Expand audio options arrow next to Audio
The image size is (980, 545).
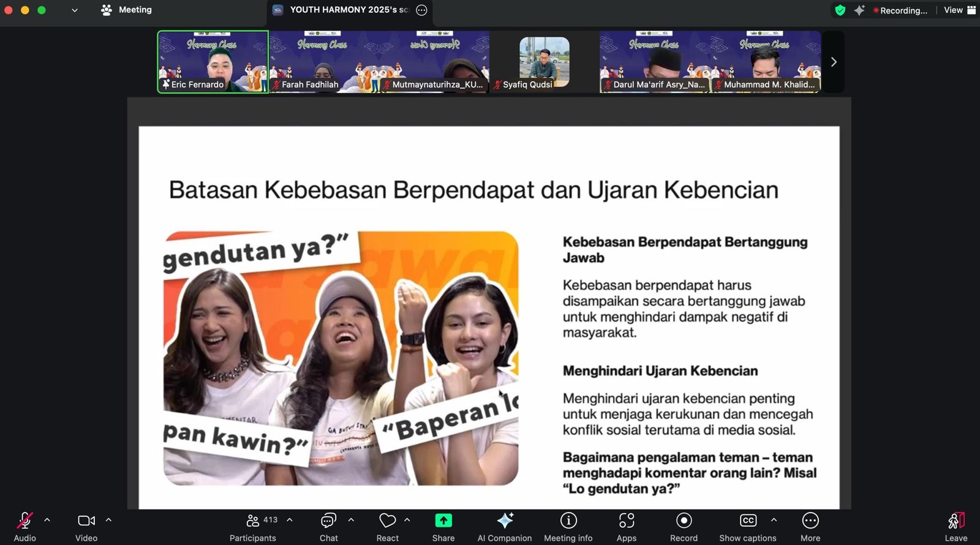click(47, 520)
